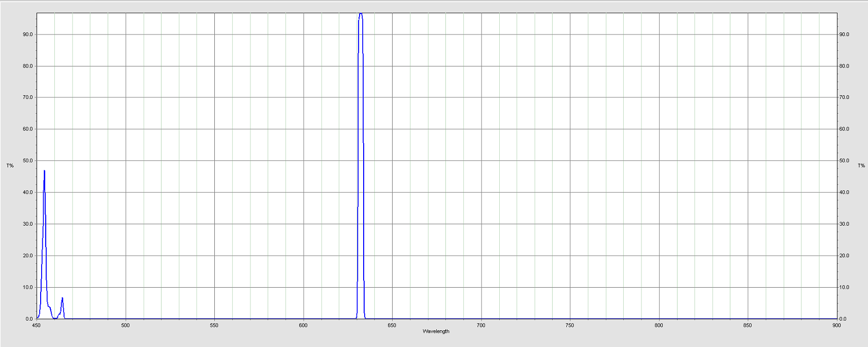Click the 47% peak near 454 nm
This screenshot has width=868, height=347.
coord(44,244)
